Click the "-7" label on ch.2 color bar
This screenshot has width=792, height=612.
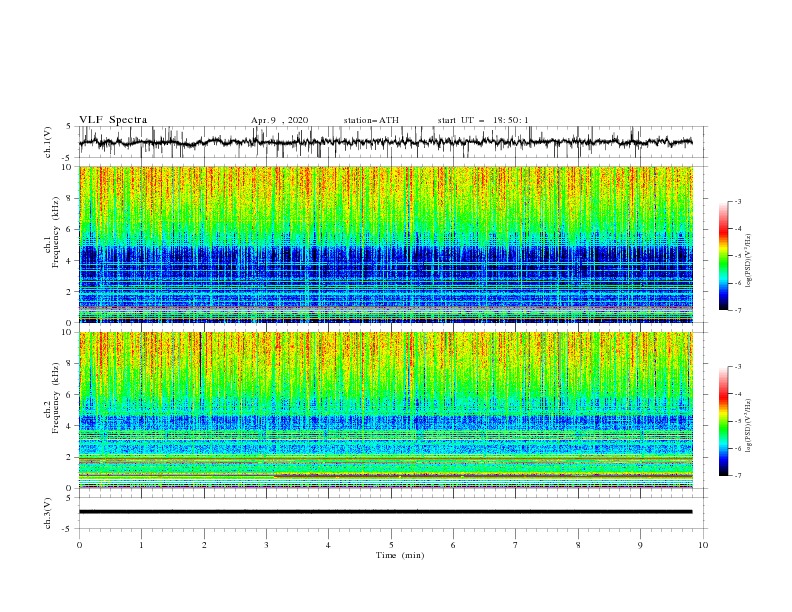738,476
